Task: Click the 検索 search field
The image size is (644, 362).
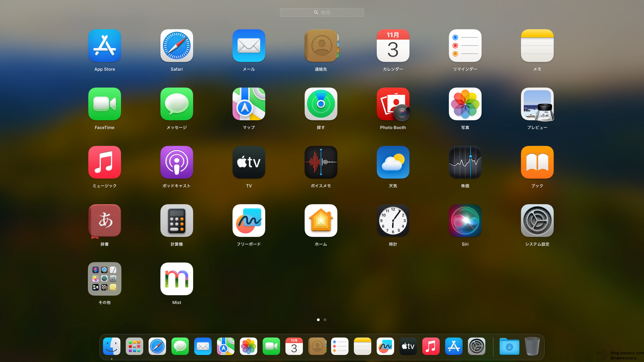Action: tap(322, 12)
